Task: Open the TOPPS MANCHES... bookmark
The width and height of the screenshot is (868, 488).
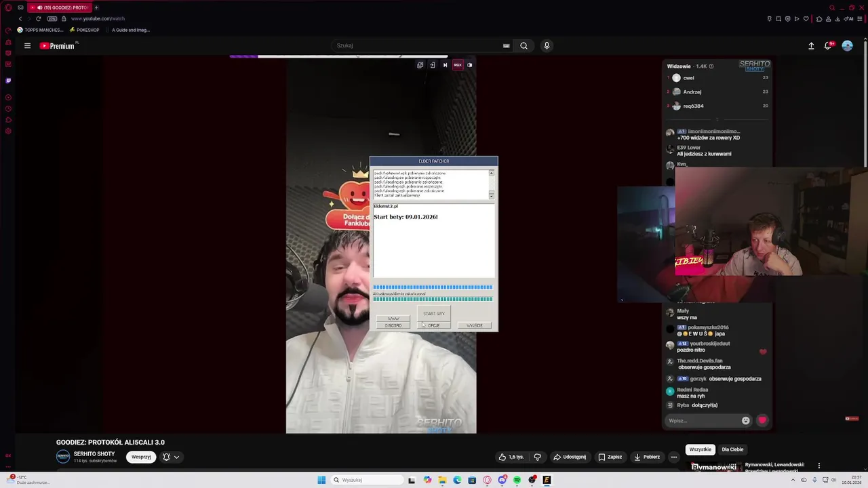Action: [40, 30]
